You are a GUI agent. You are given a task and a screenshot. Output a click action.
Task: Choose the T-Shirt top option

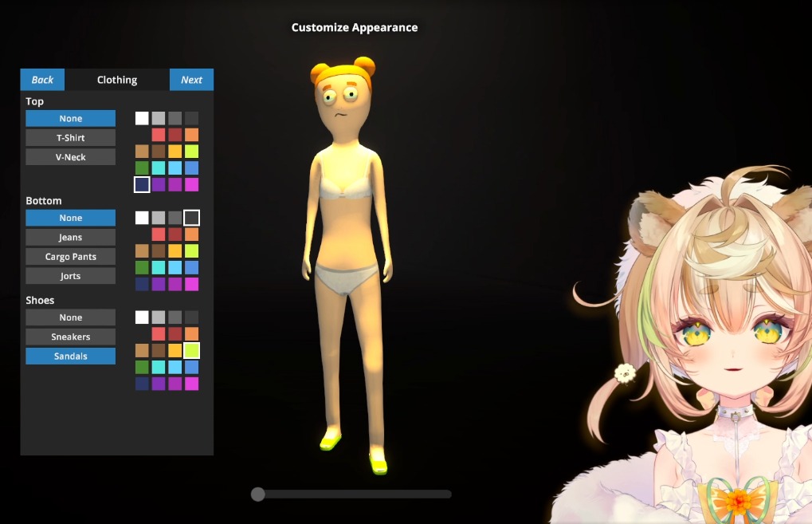70,138
